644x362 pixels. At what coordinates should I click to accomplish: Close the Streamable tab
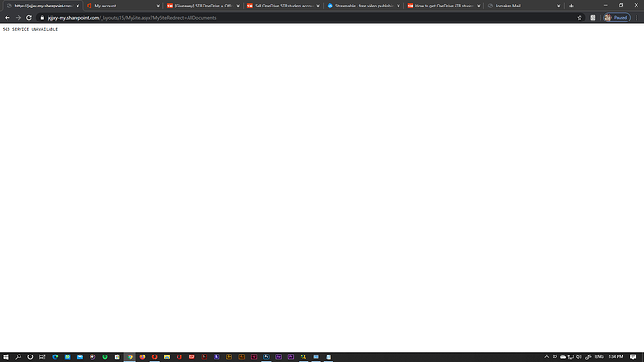399,6
